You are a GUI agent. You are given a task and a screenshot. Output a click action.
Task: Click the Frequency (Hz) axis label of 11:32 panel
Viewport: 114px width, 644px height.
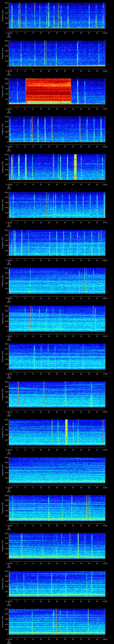coord(3,53)
